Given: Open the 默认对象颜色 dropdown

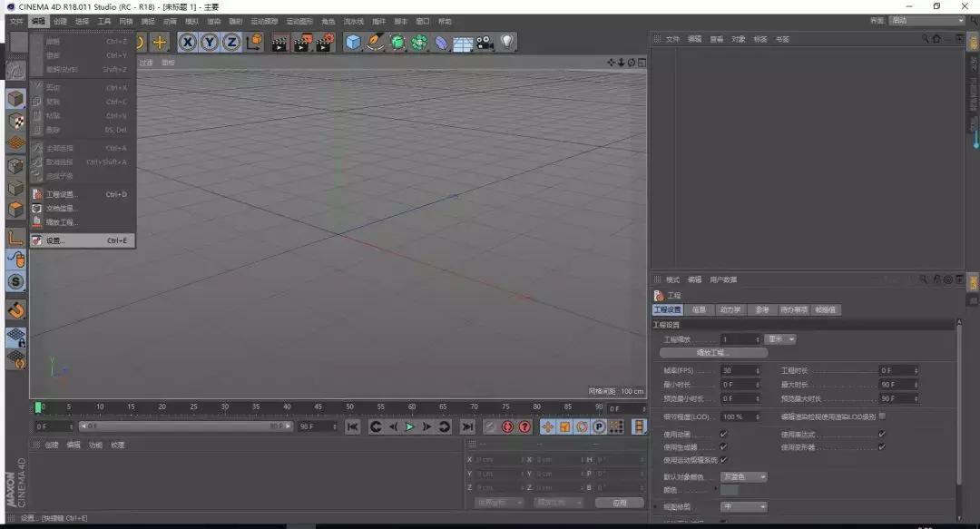Looking at the screenshot, I should tap(743, 477).
